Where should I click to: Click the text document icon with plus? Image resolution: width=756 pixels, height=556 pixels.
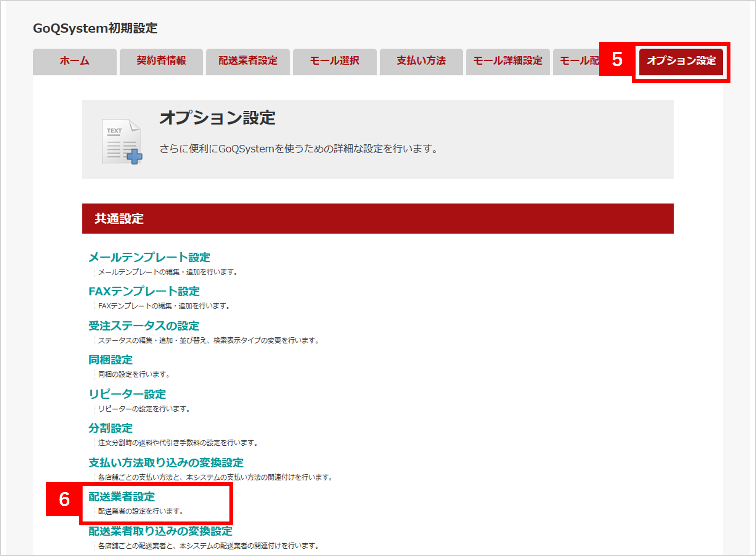click(x=122, y=141)
